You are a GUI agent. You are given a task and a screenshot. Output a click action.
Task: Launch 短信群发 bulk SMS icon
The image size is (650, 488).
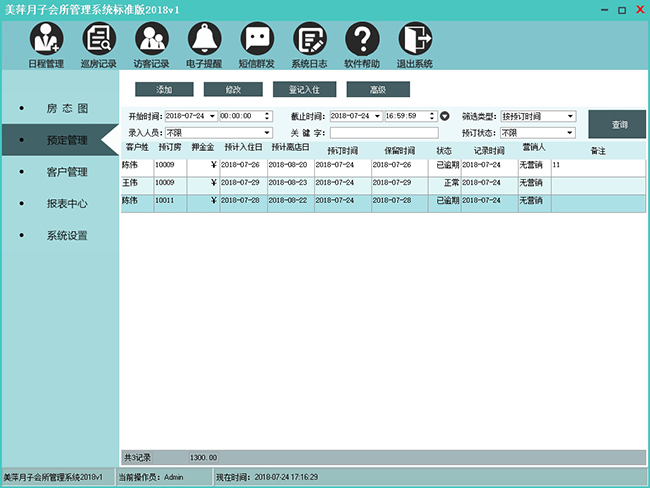pyautogui.click(x=257, y=39)
